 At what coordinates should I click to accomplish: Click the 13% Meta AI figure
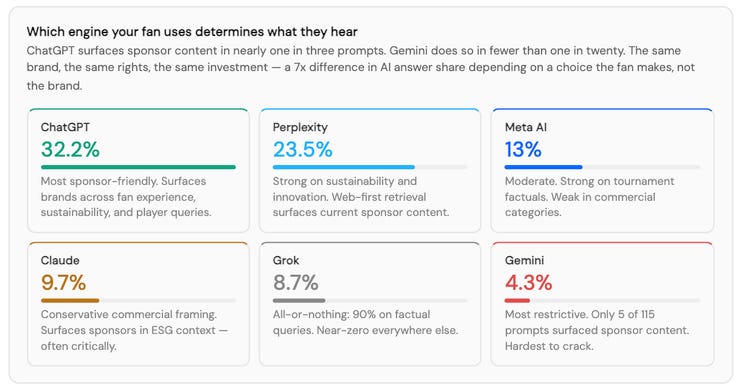pos(523,149)
